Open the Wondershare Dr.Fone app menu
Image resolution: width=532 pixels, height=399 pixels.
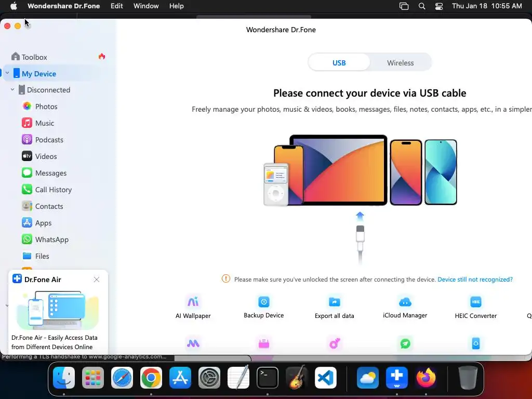pyautogui.click(x=63, y=6)
